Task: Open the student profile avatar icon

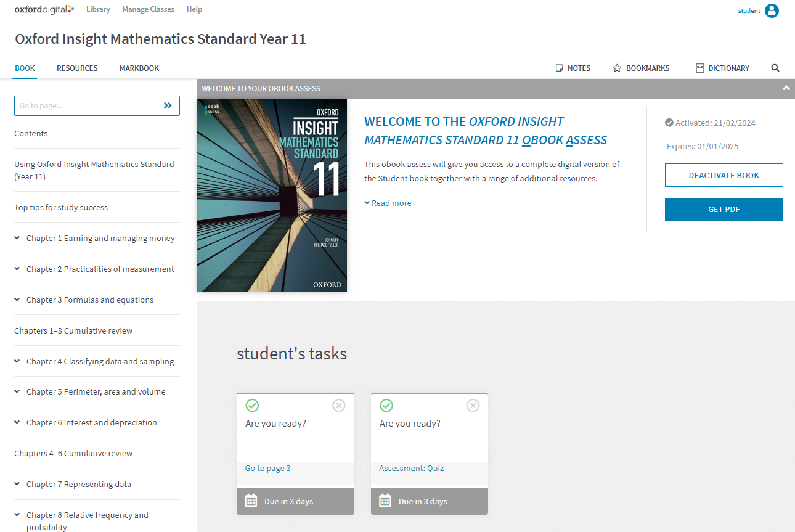Action: [772, 10]
